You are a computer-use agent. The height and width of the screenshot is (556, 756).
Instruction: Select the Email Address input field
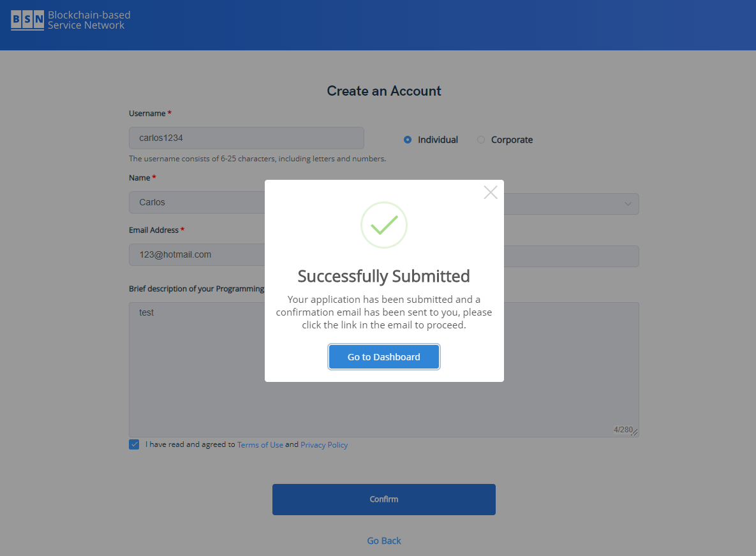197,255
